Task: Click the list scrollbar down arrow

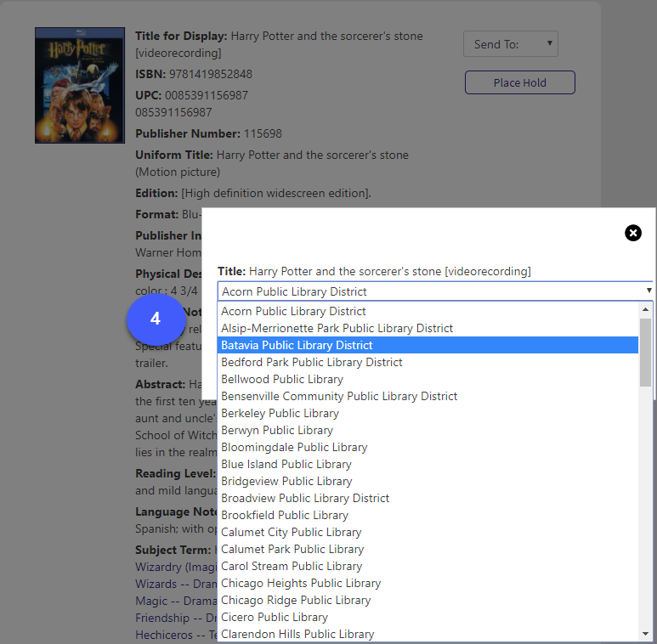Action: coord(645,635)
